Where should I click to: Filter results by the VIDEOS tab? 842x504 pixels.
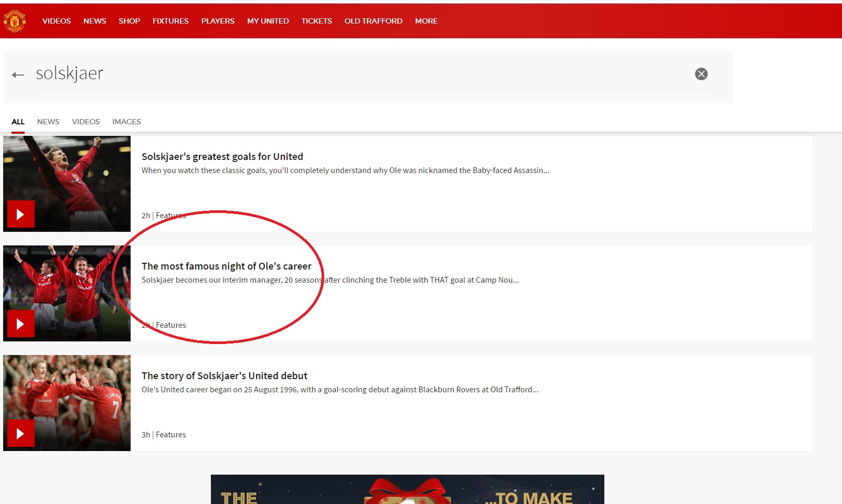[86, 122]
